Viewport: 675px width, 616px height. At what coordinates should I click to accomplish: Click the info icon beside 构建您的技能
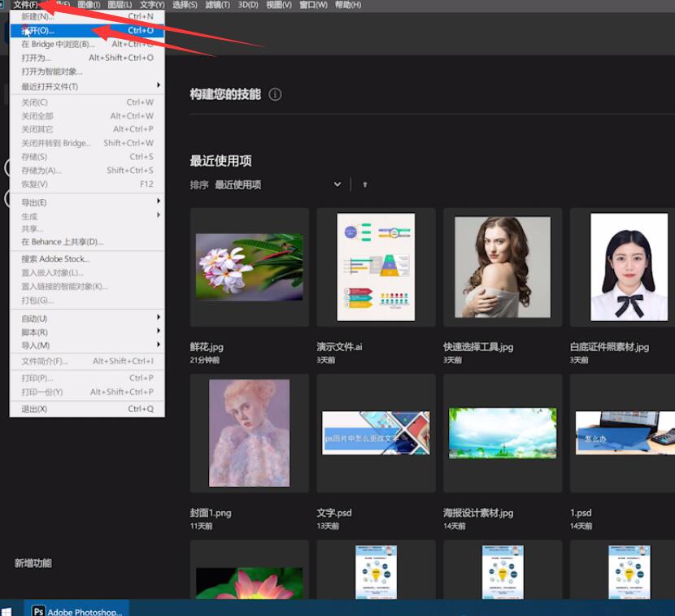coord(275,94)
